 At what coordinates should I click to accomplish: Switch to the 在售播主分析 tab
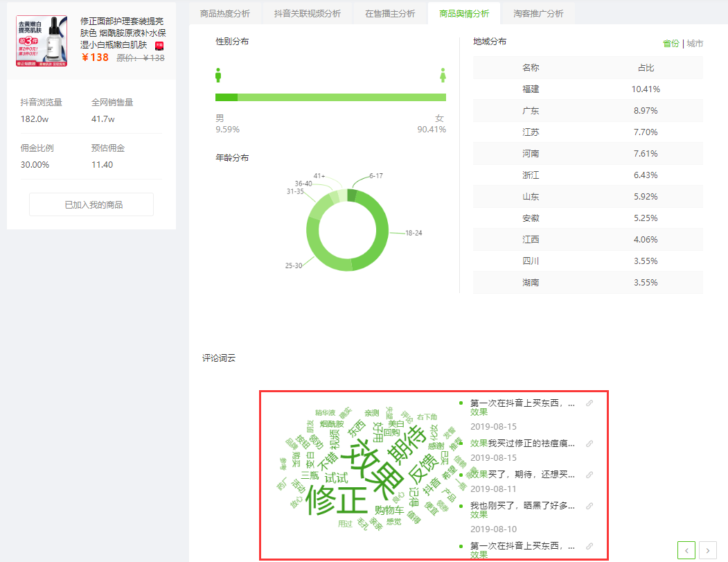point(390,13)
